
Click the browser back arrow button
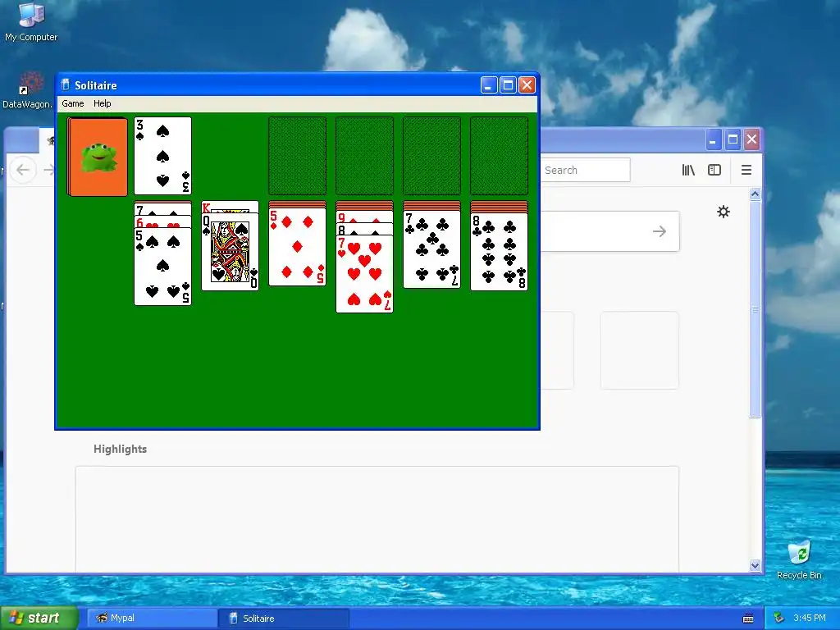click(x=22, y=170)
